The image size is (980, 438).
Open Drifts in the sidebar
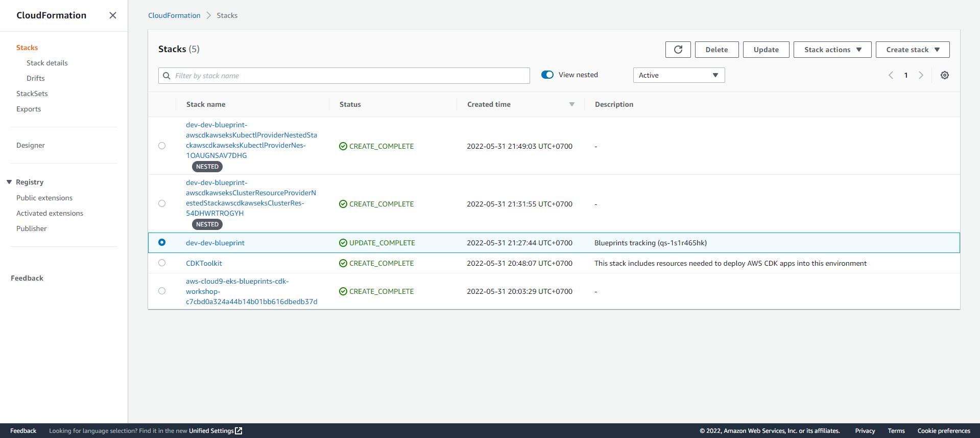tap(36, 78)
